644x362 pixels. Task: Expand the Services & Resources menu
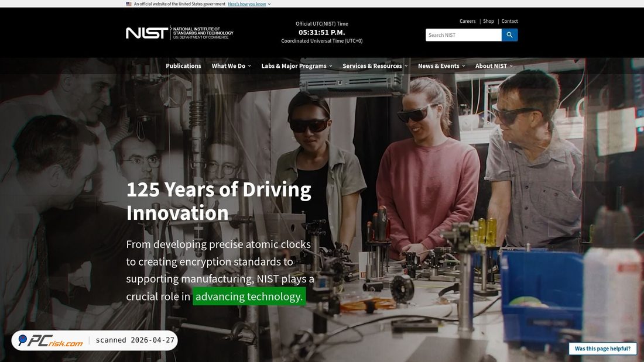[375, 66]
